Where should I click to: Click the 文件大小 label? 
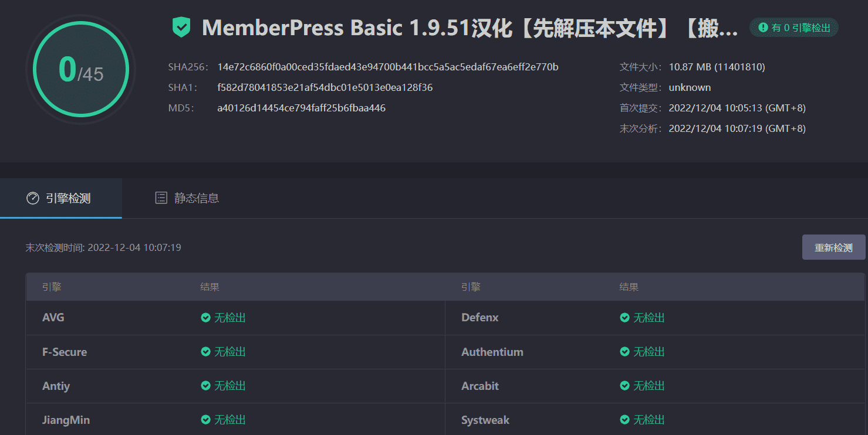tap(641, 67)
